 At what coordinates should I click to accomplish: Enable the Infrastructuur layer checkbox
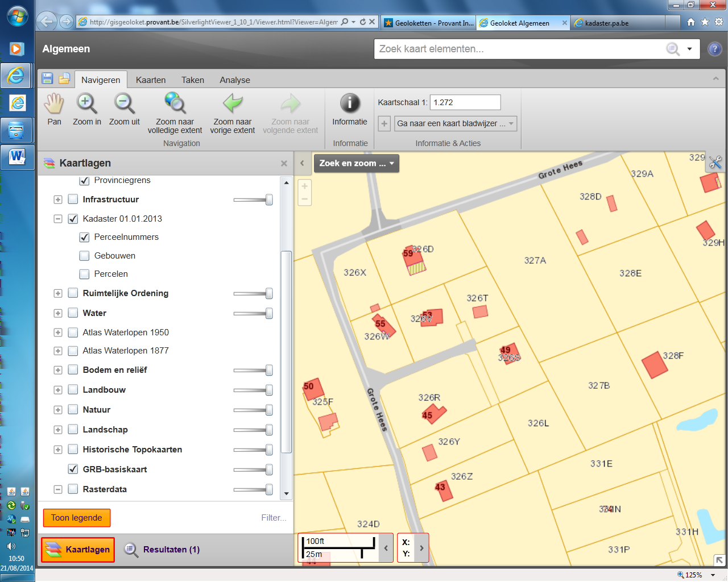click(73, 199)
